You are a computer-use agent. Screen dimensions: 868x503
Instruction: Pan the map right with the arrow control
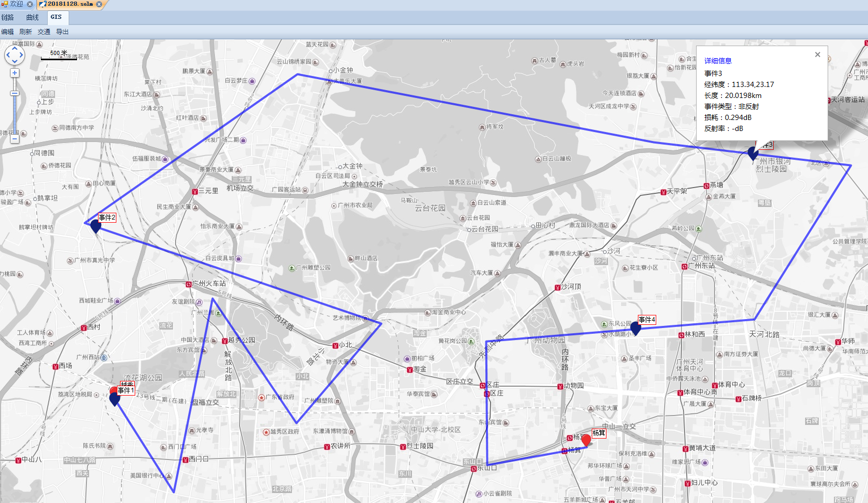pyautogui.click(x=21, y=54)
